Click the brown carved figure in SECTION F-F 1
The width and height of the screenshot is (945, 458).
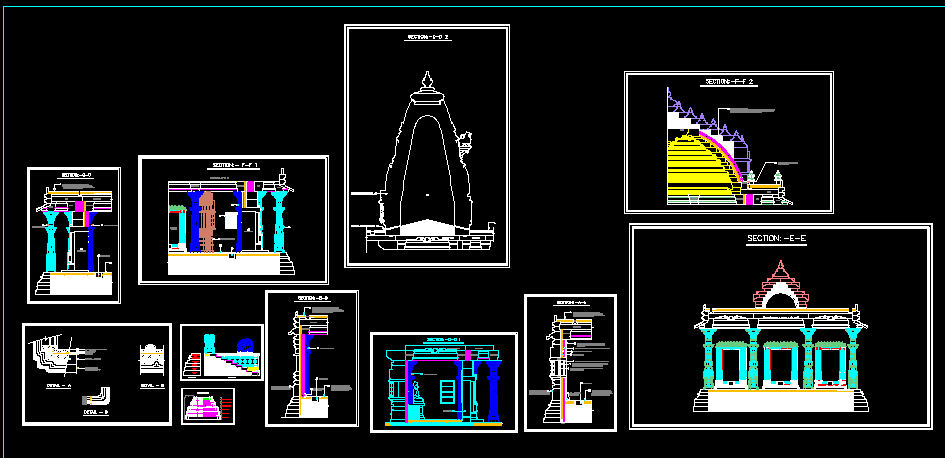[x=207, y=221]
